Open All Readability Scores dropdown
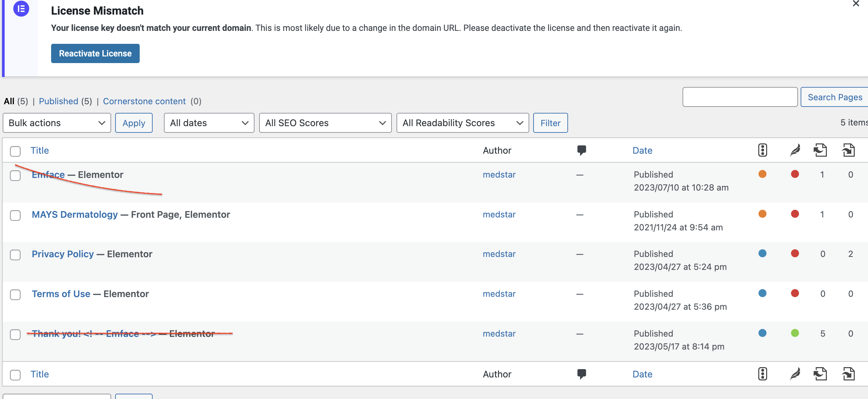The height and width of the screenshot is (399, 868). tap(462, 123)
